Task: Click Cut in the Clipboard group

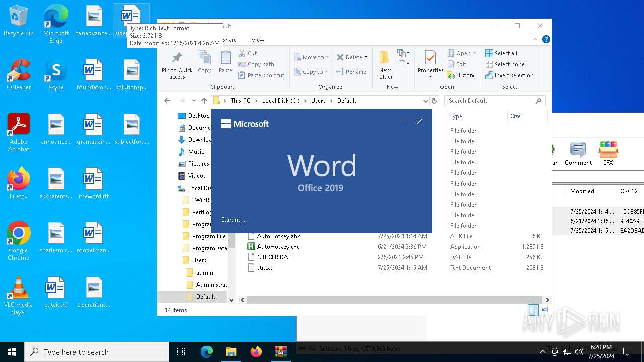Action: (x=248, y=53)
